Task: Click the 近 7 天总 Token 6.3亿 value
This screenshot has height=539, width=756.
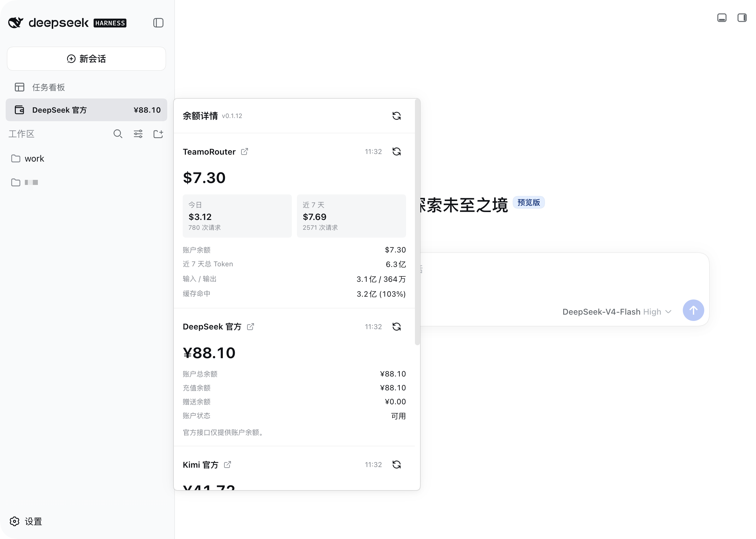Action: [396, 264]
